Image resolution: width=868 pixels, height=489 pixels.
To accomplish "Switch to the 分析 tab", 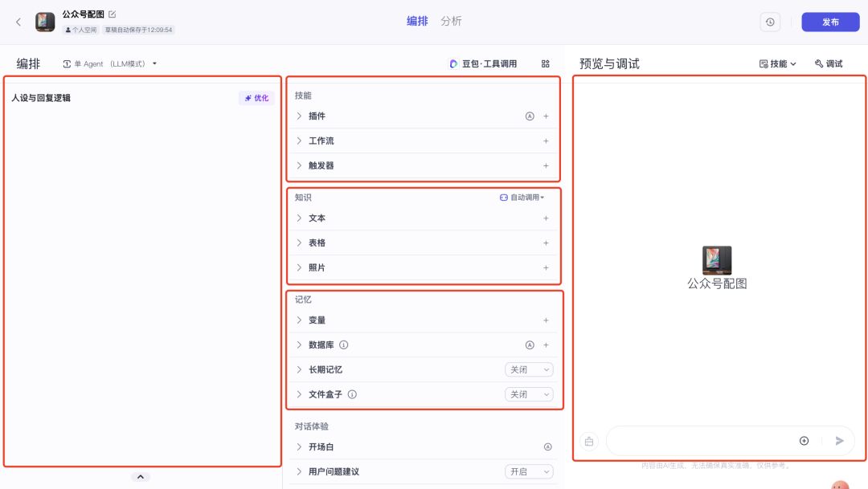I will 451,22.
